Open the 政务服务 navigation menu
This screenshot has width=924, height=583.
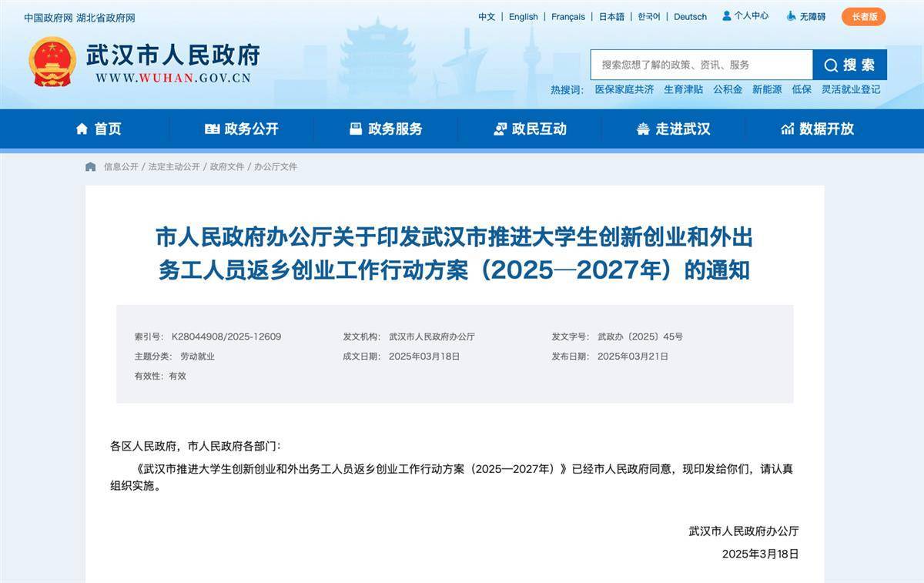pyautogui.click(x=386, y=129)
